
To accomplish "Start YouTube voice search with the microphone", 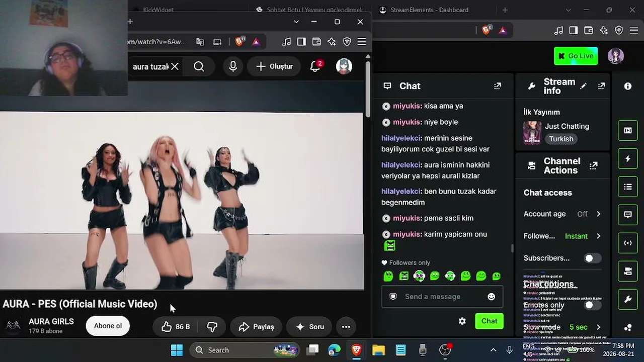I will [x=233, y=66].
